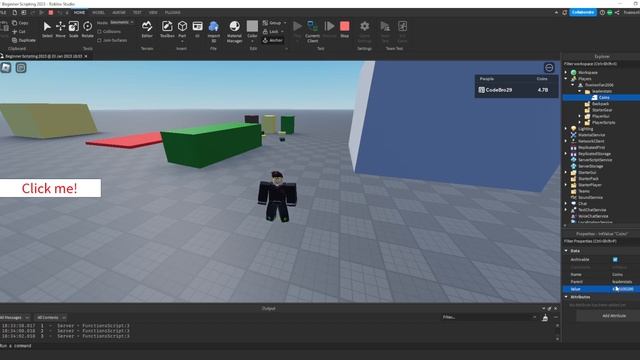Activate the Scale tool
Image resolution: width=640 pixels, height=360 pixels.
pos(73,29)
